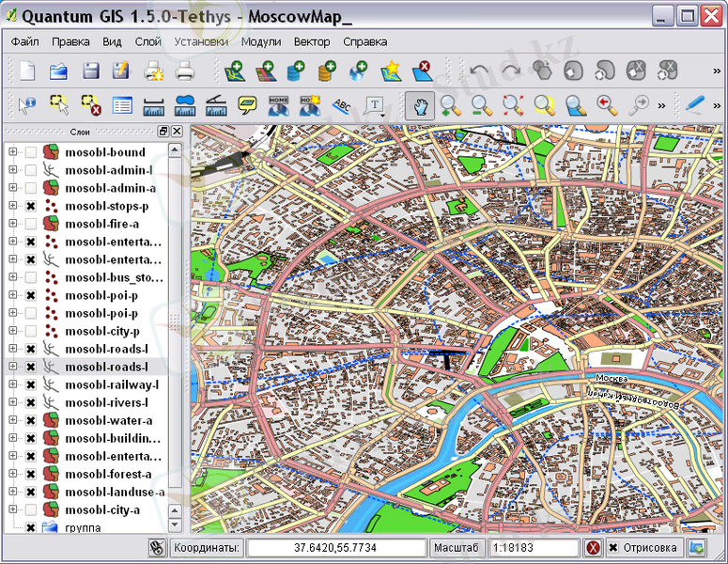Viewport: 728px width, 564px height.
Task: Zoom to layer extent
Action: pyautogui.click(x=576, y=106)
